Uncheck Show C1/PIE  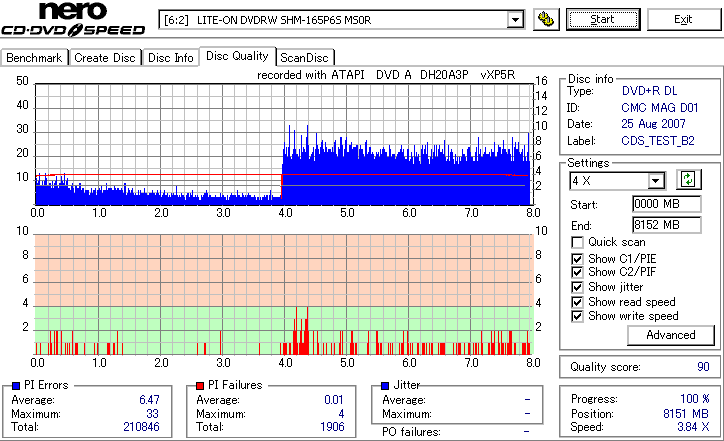[577, 259]
